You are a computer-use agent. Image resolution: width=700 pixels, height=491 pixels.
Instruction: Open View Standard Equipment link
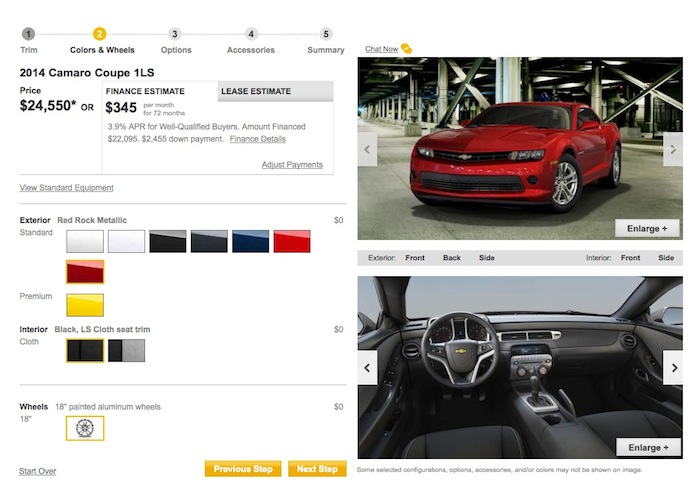67,187
